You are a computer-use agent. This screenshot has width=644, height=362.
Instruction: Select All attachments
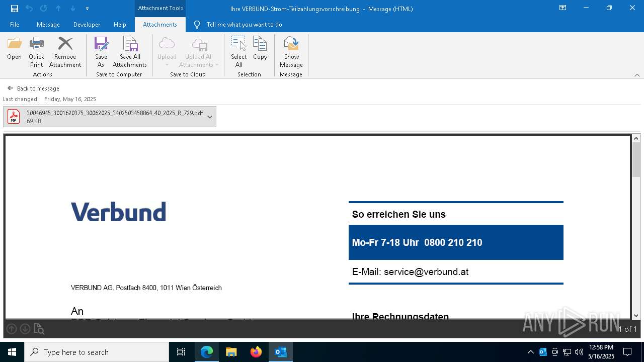pos(239,52)
